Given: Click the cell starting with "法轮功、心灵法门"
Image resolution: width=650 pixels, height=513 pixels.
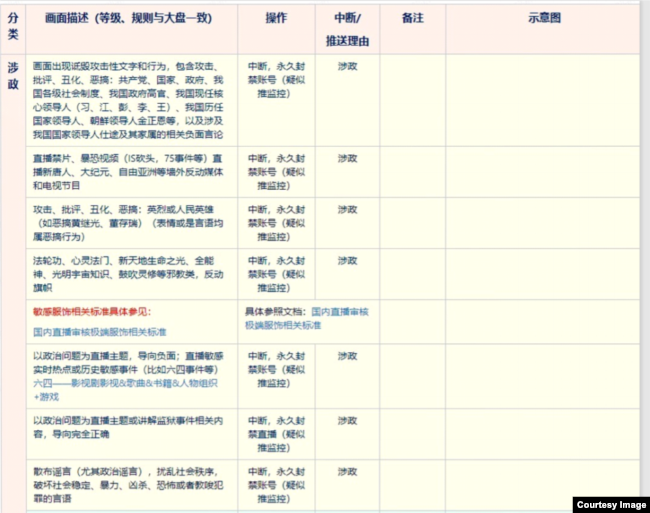Looking at the screenshot, I should coord(130,273).
